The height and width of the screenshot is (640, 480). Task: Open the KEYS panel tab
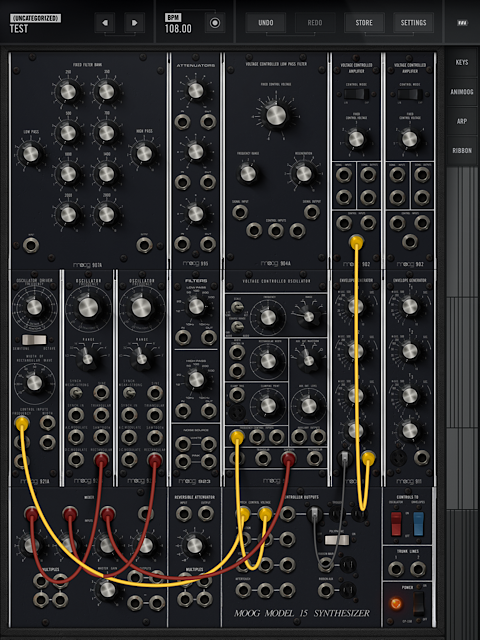462,62
